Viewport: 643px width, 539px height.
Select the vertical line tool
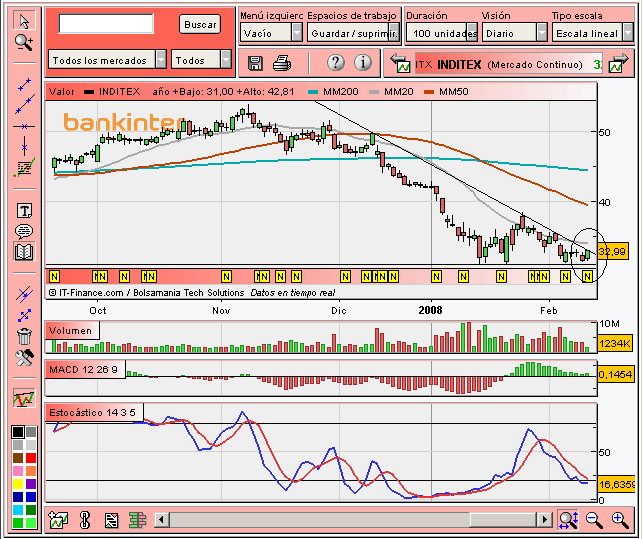(24, 146)
